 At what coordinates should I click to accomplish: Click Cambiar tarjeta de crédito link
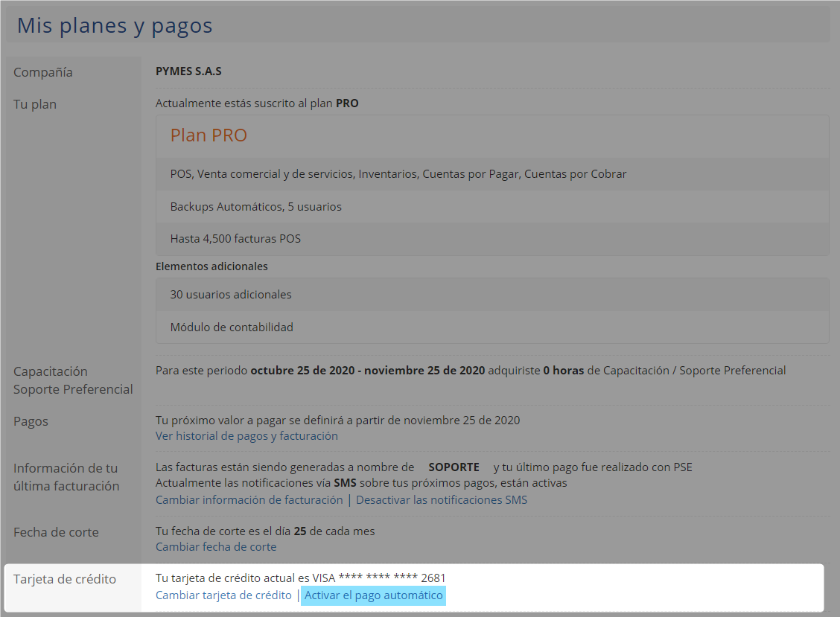coord(223,595)
